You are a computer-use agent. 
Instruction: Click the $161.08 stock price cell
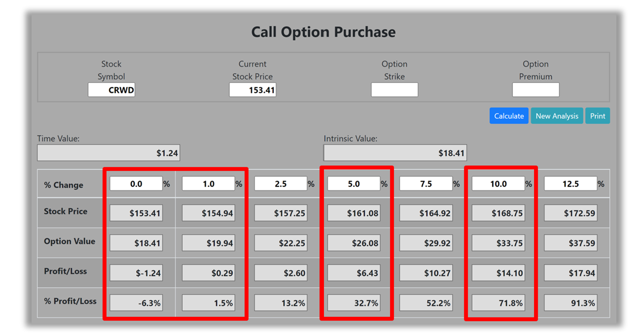[x=354, y=213]
